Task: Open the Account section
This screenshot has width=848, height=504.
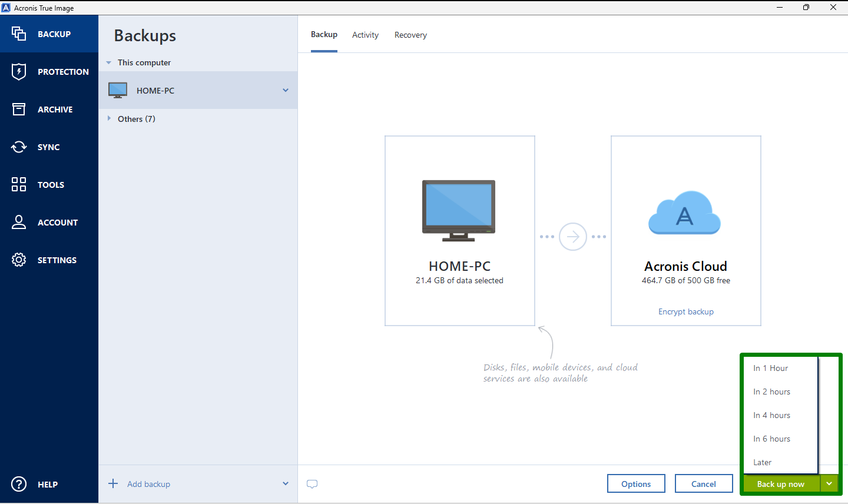Action: coord(49,222)
